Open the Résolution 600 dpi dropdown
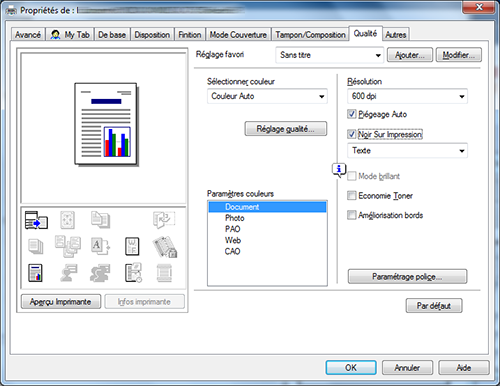Viewport: 500px width, 386px height. (407, 96)
